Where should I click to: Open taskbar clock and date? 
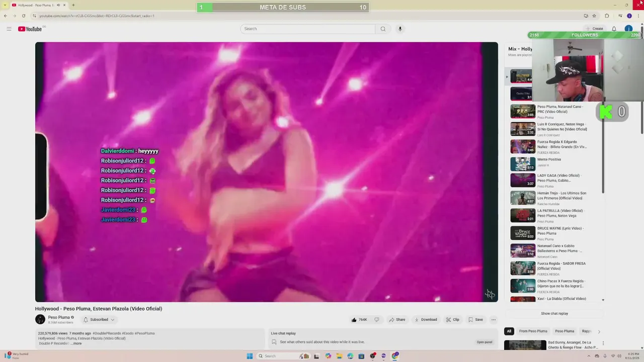pos(632,356)
